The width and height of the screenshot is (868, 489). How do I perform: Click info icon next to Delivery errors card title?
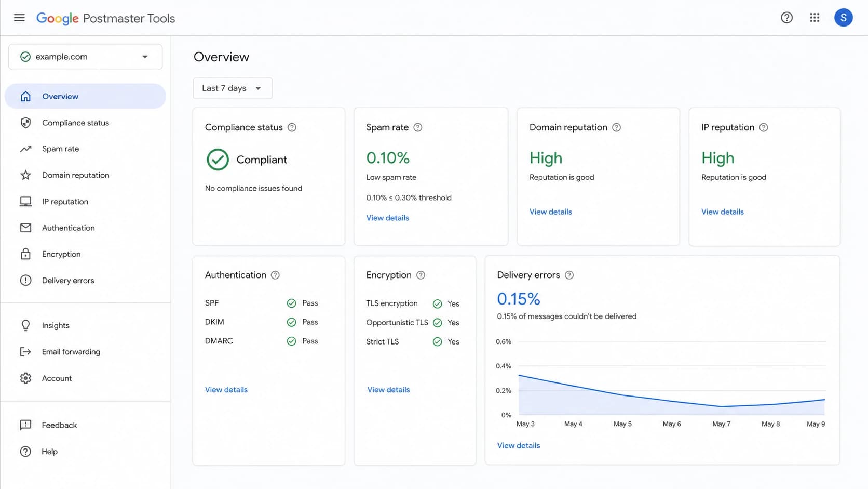[569, 275]
